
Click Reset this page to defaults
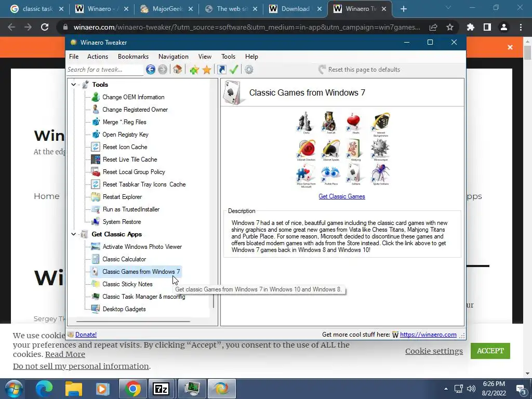pyautogui.click(x=360, y=70)
